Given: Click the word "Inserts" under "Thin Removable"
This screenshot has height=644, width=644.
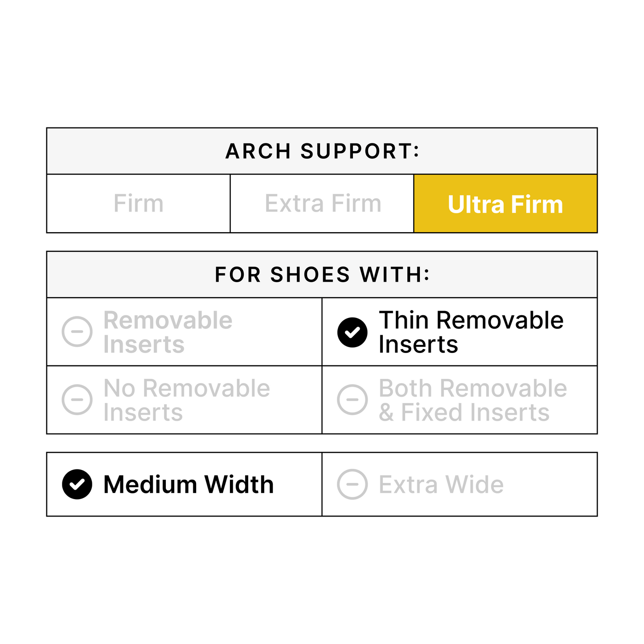Looking at the screenshot, I should click(418, 345).
